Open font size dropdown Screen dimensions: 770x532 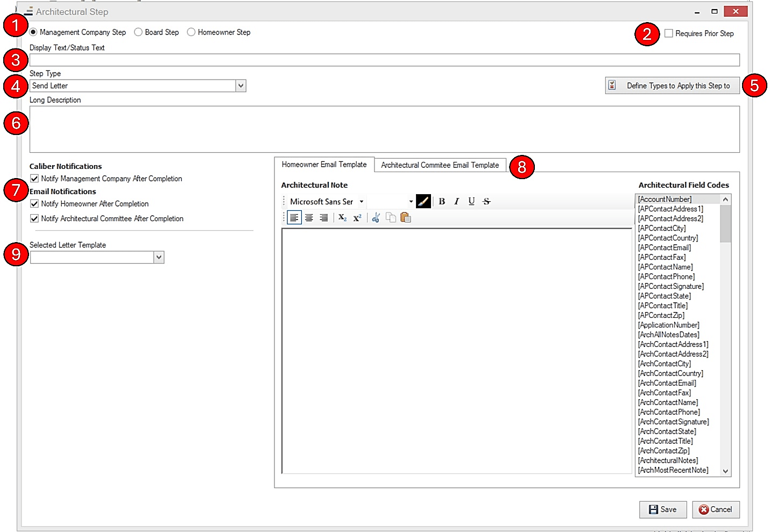[x=411, y=202]
